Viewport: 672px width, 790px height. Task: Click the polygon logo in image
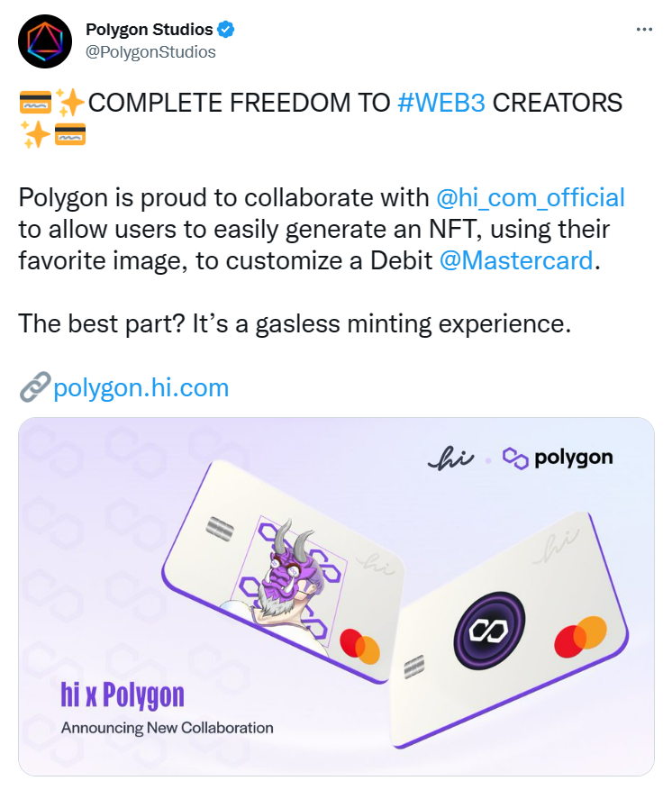coord(558,458)
